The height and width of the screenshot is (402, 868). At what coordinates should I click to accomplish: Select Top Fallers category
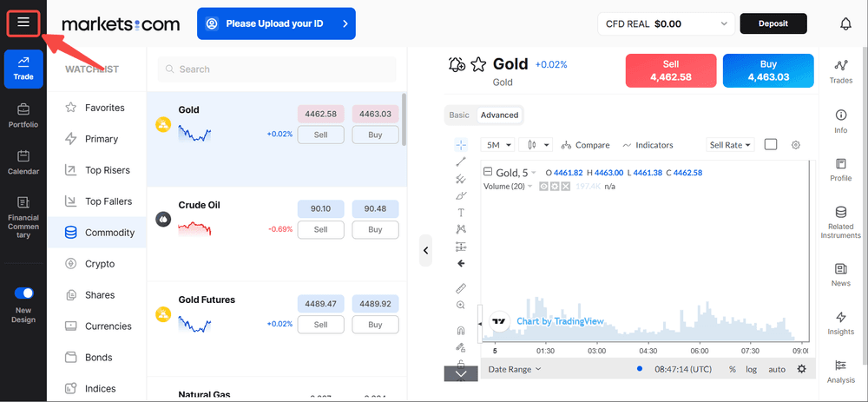click(x=97, y=201)
